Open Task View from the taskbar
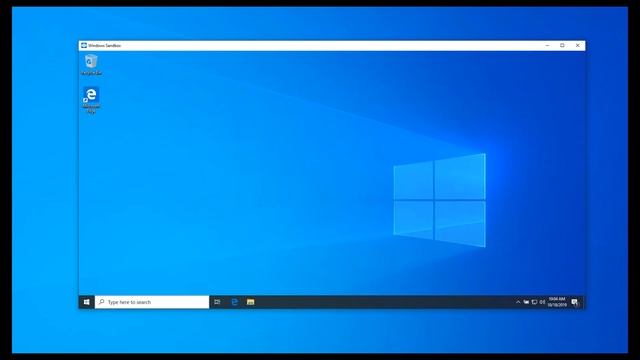640x360 pixels. pyautogui.click(x=217, y=302)
